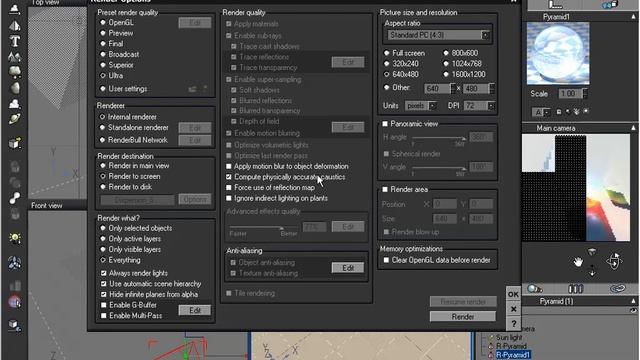Select the R-Pyramid1 tree item

pyautogui.click(x=513, y=355)
